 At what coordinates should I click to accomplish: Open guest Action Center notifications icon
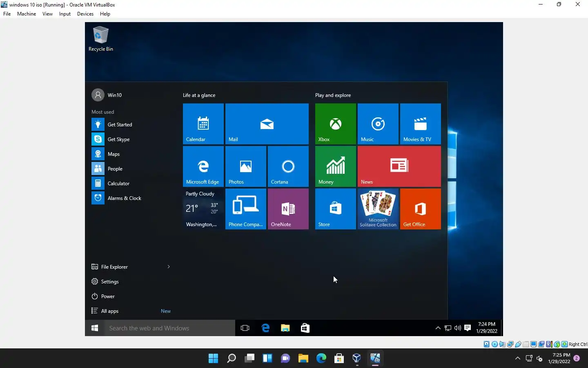tap(468, 328)
